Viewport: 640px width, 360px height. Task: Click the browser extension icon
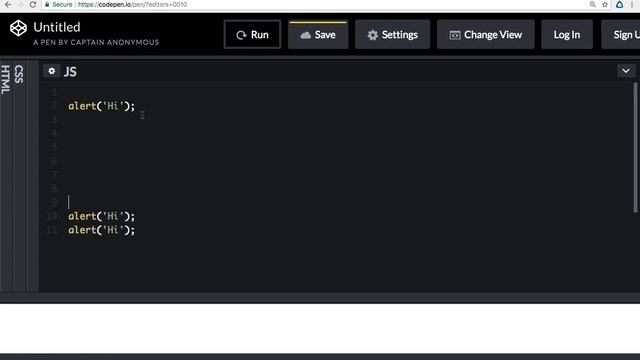[x=619, y=4]
